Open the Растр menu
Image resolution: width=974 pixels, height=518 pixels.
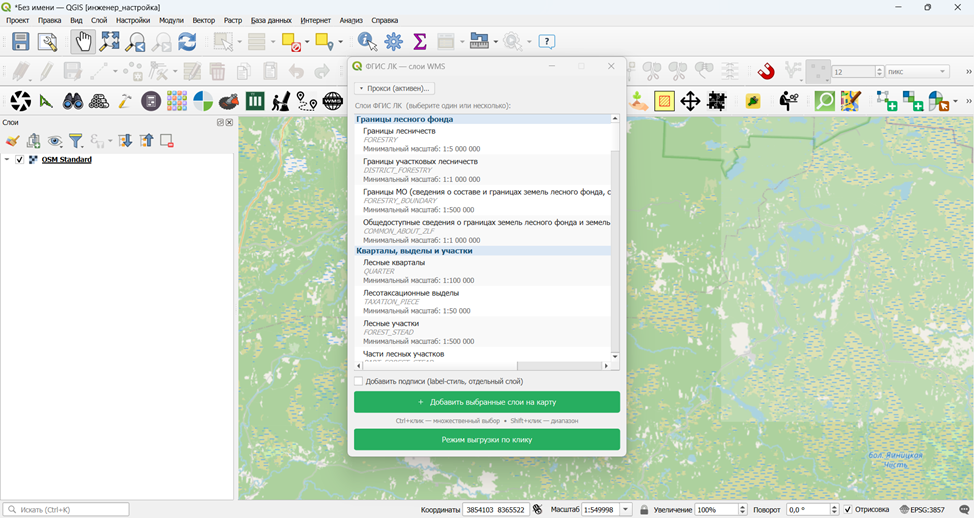click(x=233, y=20)
